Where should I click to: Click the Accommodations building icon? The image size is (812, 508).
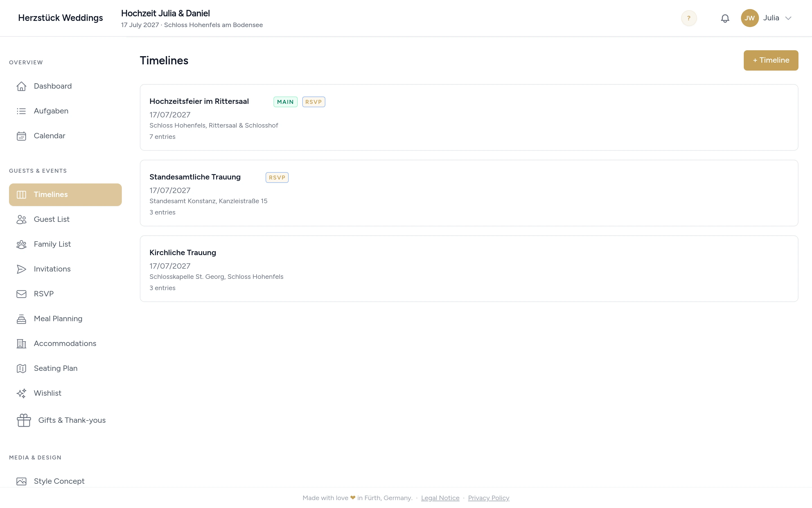click(21, 344)
